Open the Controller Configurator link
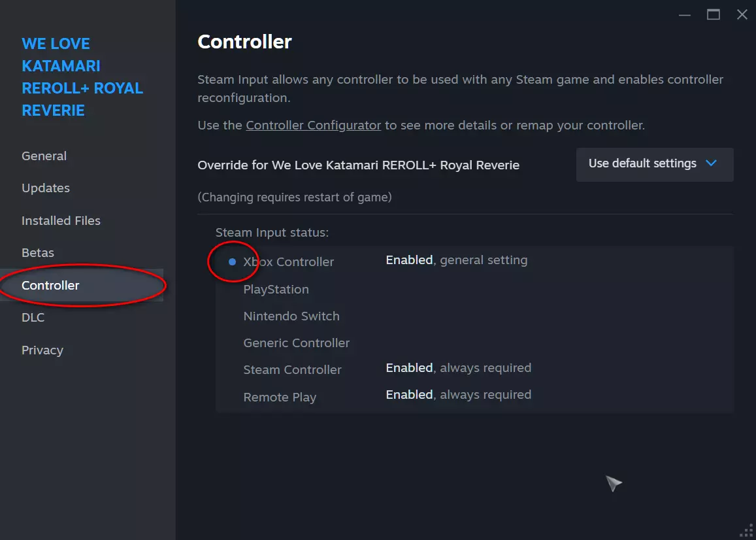The height and width of the screenshot is (540, 756). (313, 125)
